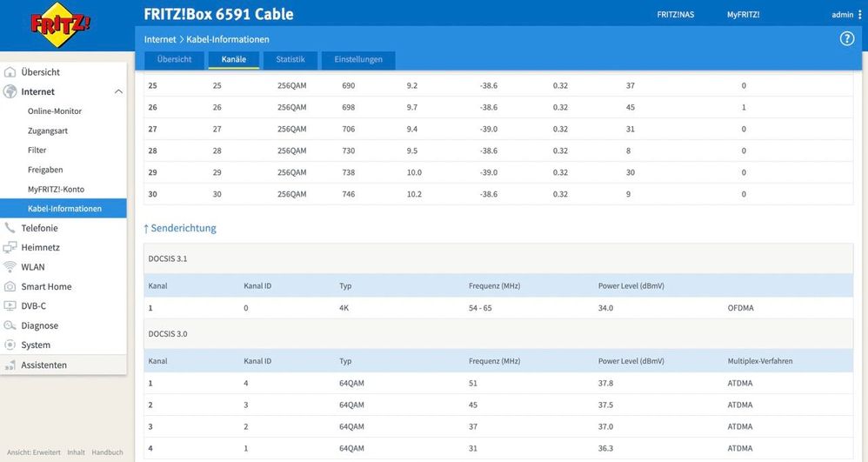Screen dimensions: 868x462
Task: Click frequency 738 in channel 29 row
Action: click(x=348, y=172)
